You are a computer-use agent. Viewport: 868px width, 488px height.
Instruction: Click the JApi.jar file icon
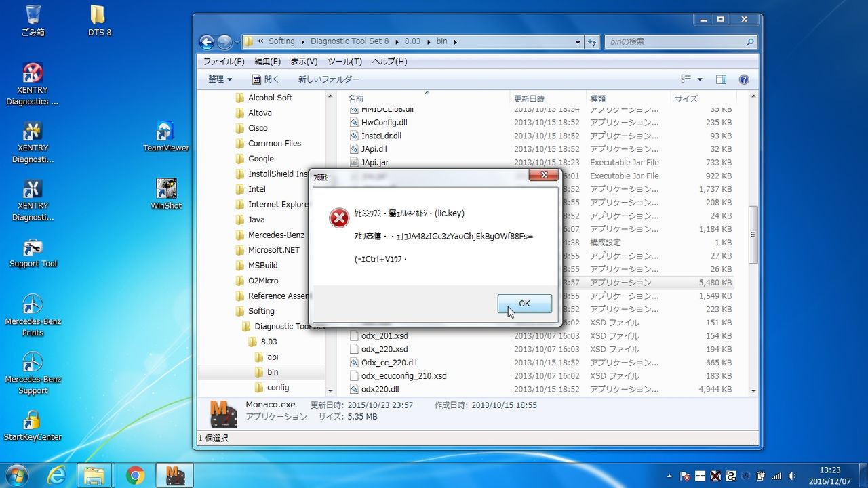(x=354, y=163)
